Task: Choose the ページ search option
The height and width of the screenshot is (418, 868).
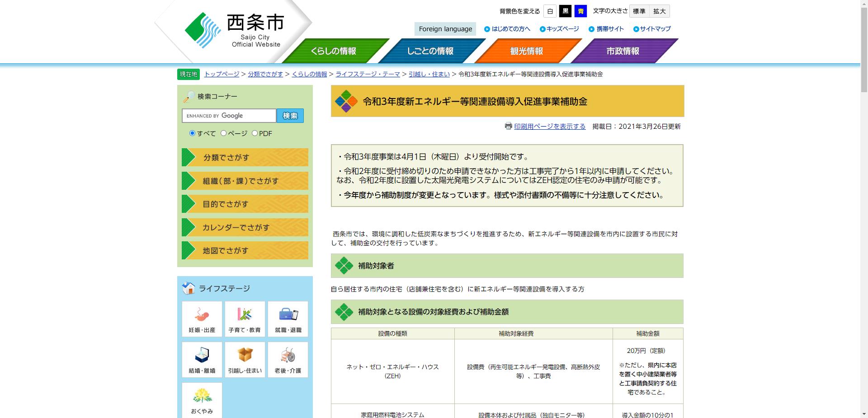Action: (223, 133)
